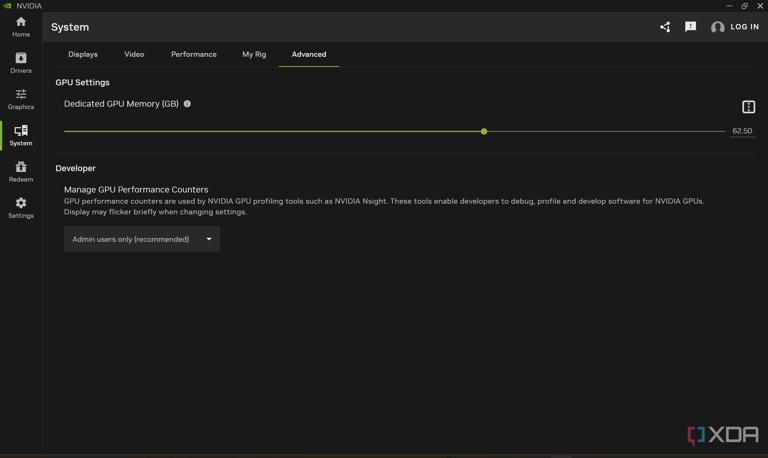
Task: Click the share icon in header
Action: pos(665,27)
